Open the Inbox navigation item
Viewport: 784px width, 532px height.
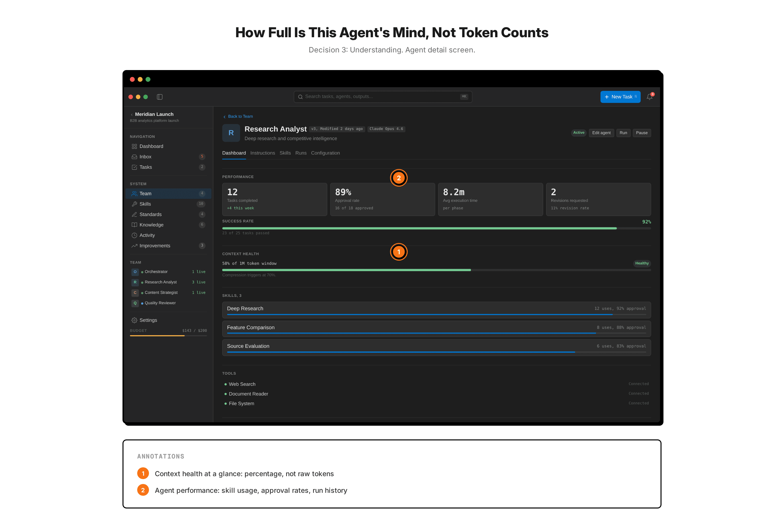point(168,157)
